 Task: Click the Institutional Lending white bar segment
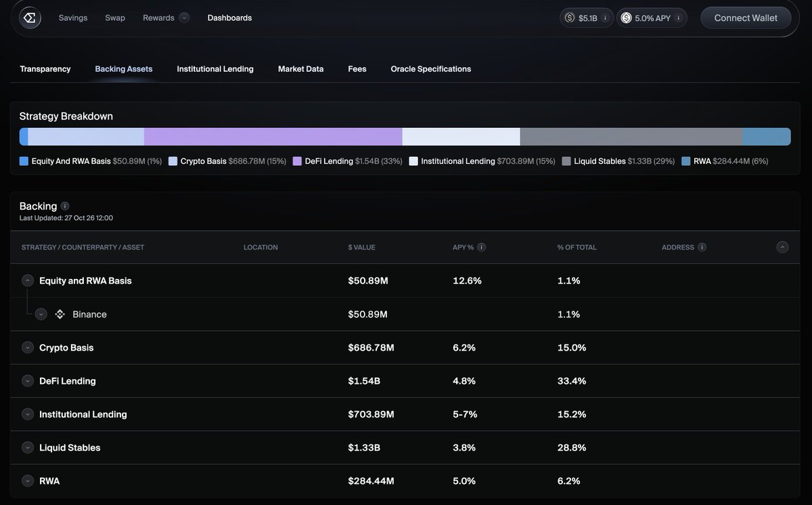(x=461, y=137)
